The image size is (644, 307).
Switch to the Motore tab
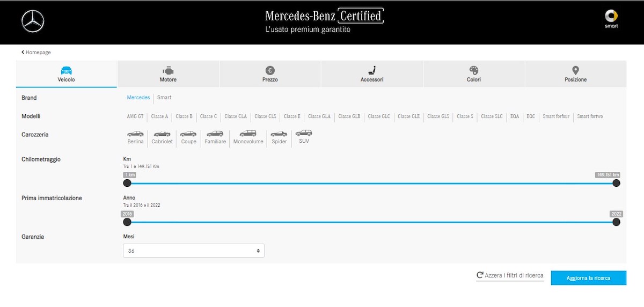pyautogui.click(x=168, y=74)
